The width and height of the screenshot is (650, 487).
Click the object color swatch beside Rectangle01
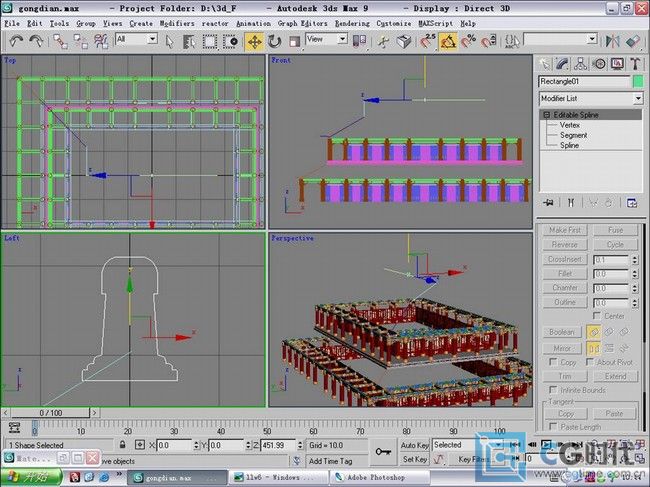(638, 81)
